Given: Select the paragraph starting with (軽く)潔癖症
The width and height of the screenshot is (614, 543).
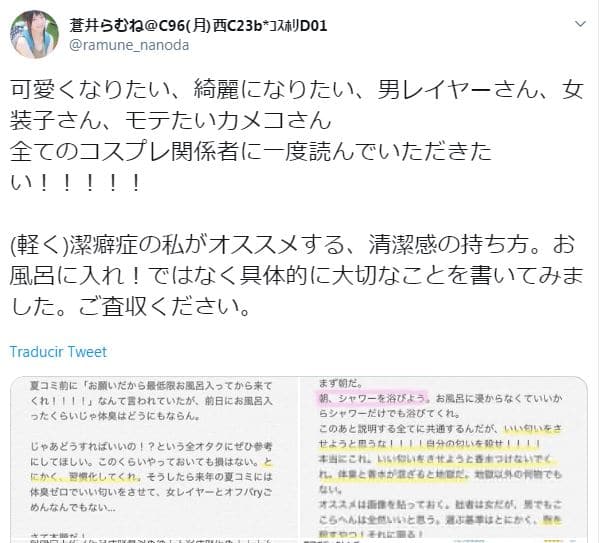Looking at the screenshot, I should (297, 275).
